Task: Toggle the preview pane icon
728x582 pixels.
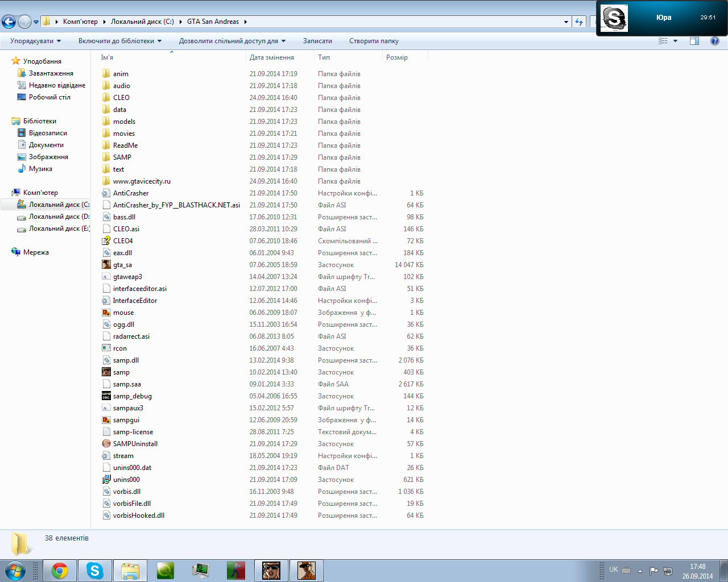Action: coord(694,41)
